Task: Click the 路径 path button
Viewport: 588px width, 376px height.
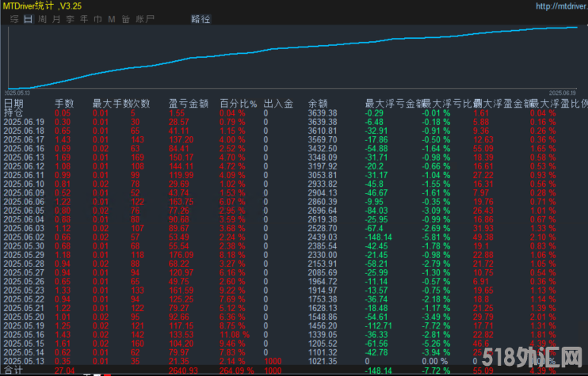Action: pyautogui.click(x=201, y=18)
